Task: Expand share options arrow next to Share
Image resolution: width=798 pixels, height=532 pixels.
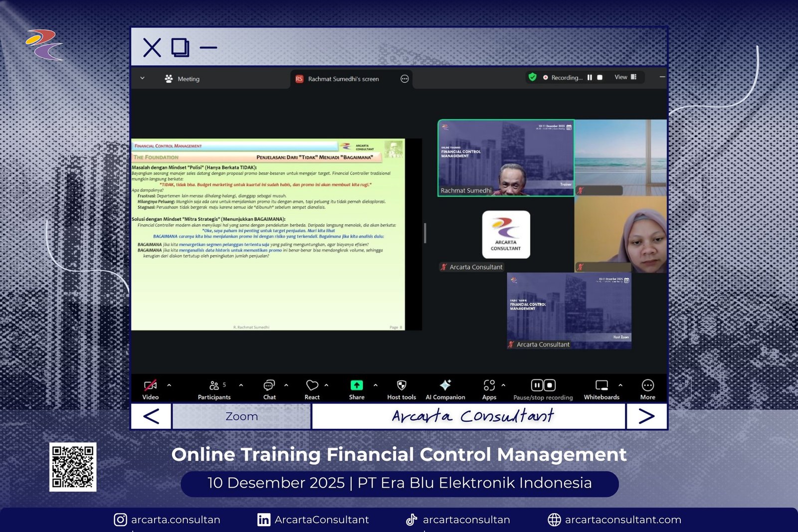Action: tap(376, 385)
